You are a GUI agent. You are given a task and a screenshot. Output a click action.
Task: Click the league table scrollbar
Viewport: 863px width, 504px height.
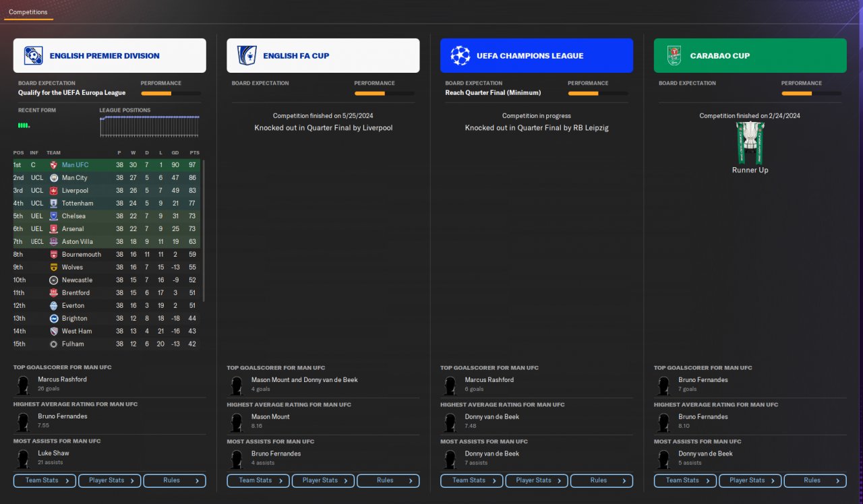click(204, 230)
